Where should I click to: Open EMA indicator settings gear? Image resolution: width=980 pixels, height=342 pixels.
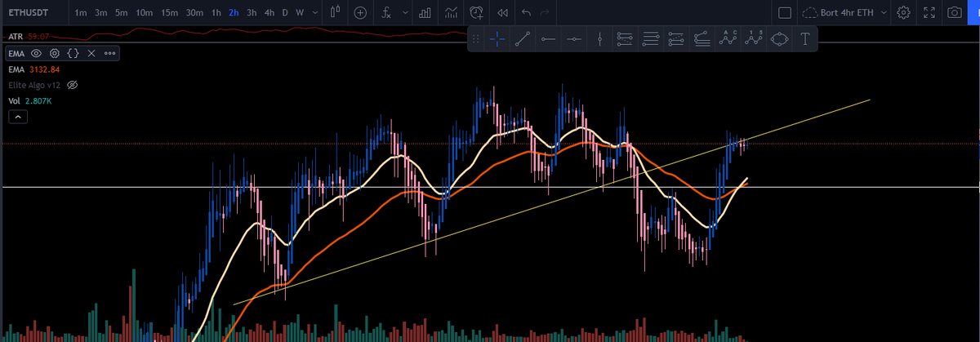[55, 53]
